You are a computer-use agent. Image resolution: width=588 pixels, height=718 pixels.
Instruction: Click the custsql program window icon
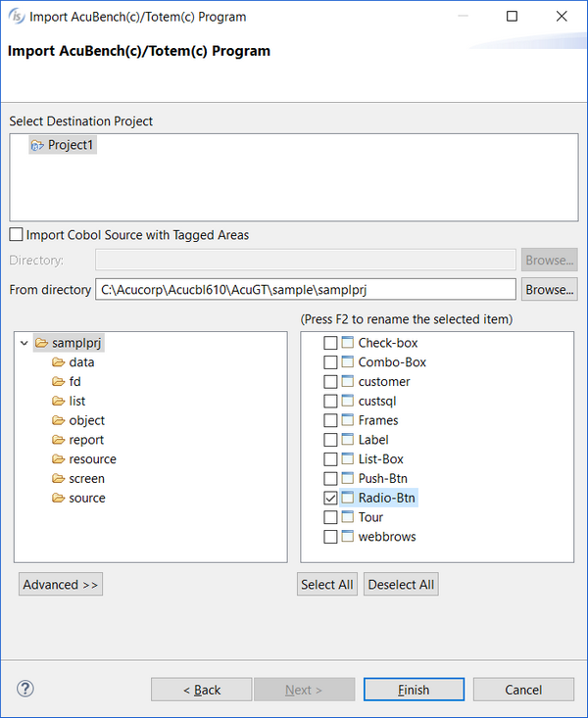point(348,401)
